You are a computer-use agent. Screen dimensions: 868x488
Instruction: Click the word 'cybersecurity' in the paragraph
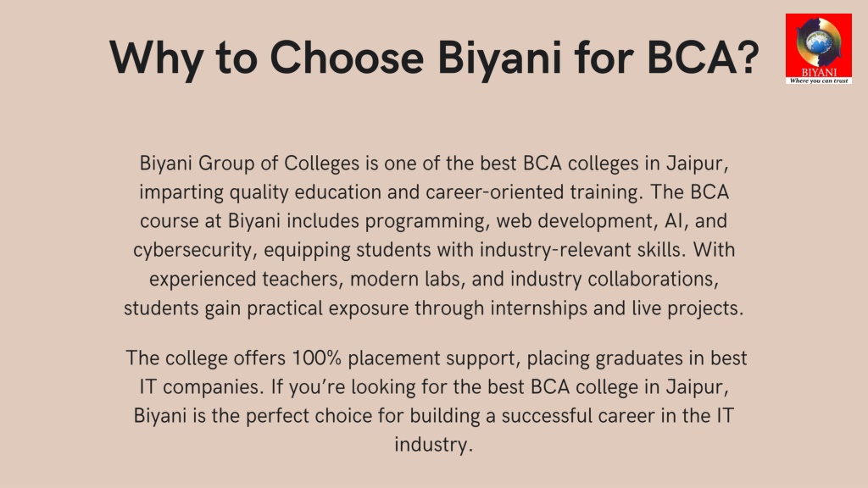coord(193,250)
